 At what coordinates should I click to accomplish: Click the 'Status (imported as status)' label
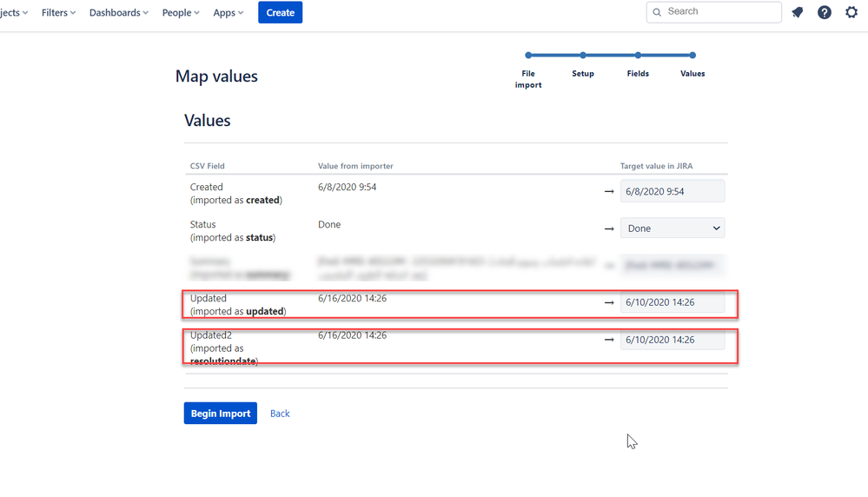233,231
